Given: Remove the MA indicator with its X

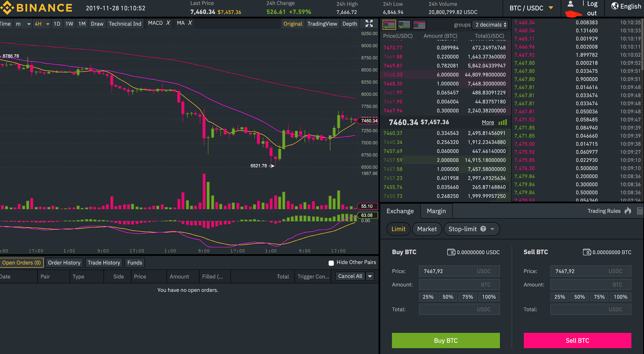Looking at the screenshot, I should coord(190,23).
